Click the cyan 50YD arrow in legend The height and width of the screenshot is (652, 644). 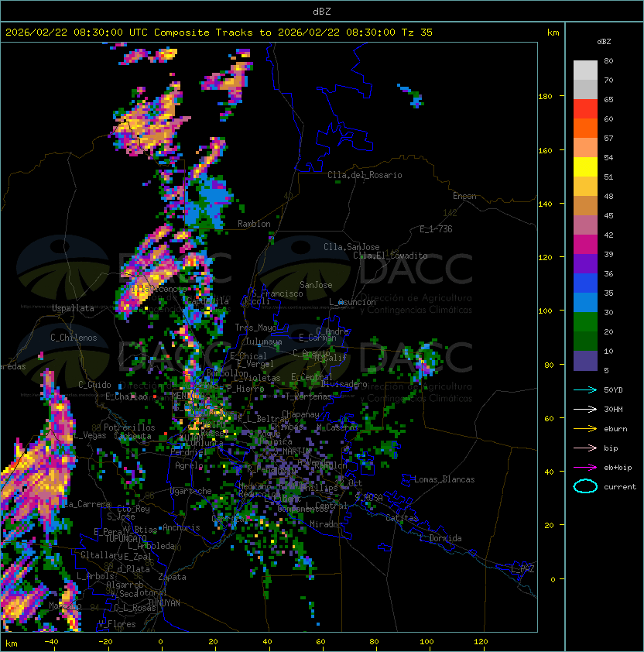coord(585,390)
